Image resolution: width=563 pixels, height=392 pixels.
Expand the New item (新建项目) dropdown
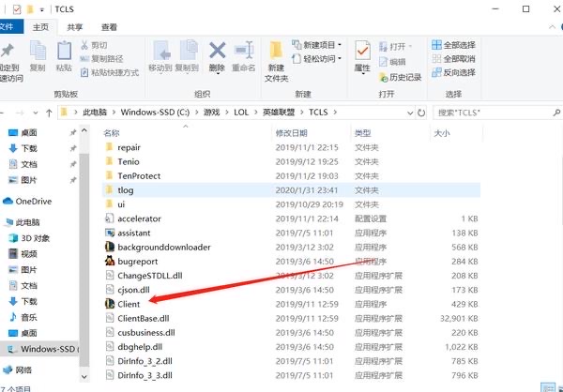click(320, 45)
